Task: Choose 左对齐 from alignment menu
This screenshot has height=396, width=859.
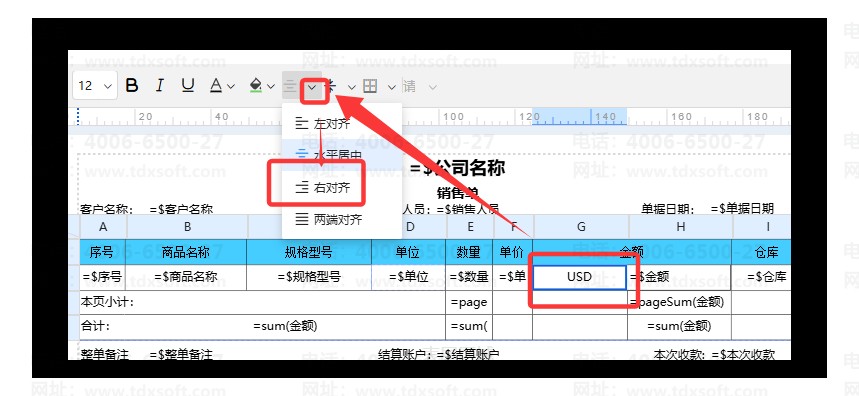Action: [x=342, y=124]
